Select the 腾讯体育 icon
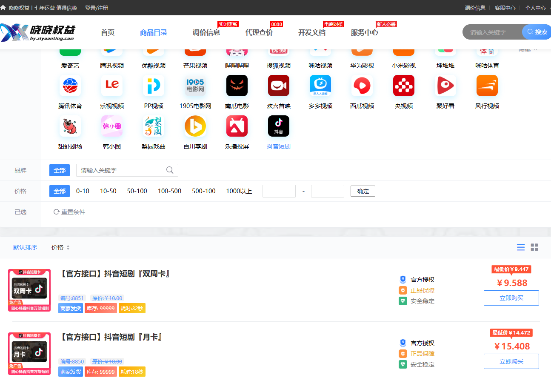551x392 pixels. (x=70, y=86)
